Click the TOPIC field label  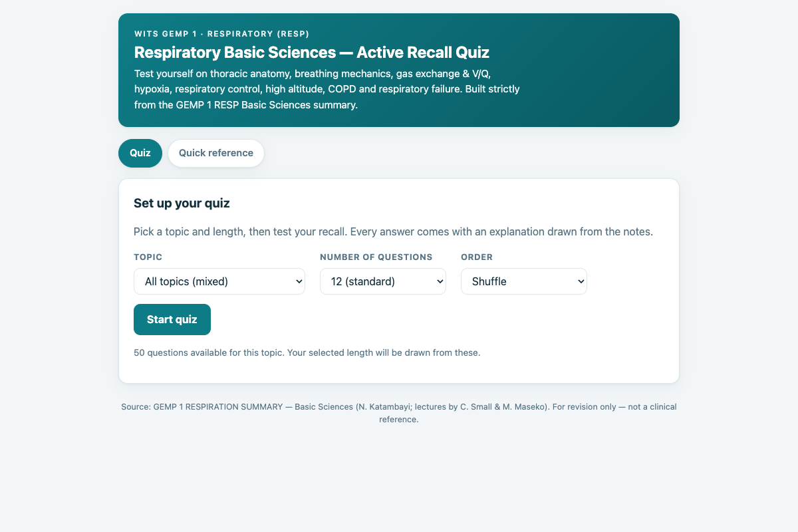(148, 257)
